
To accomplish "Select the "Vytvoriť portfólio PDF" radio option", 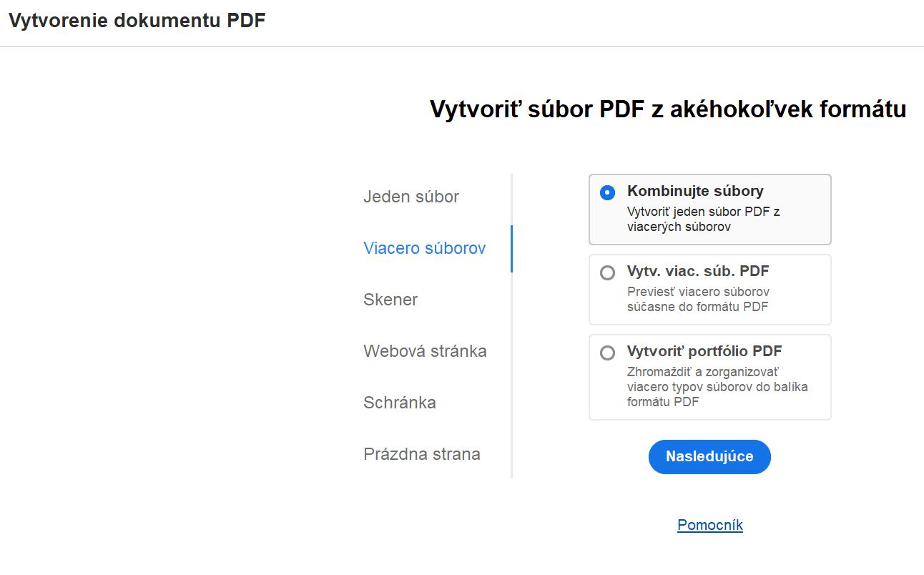I will coord(607,352).
